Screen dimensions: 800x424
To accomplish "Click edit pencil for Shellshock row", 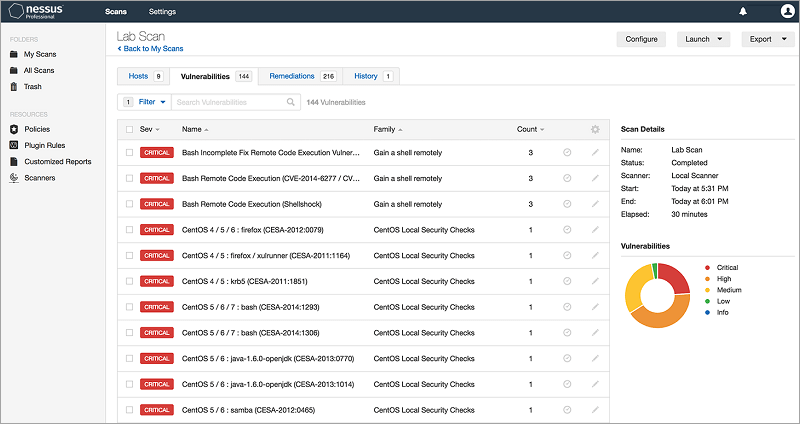I will point(595,204).
